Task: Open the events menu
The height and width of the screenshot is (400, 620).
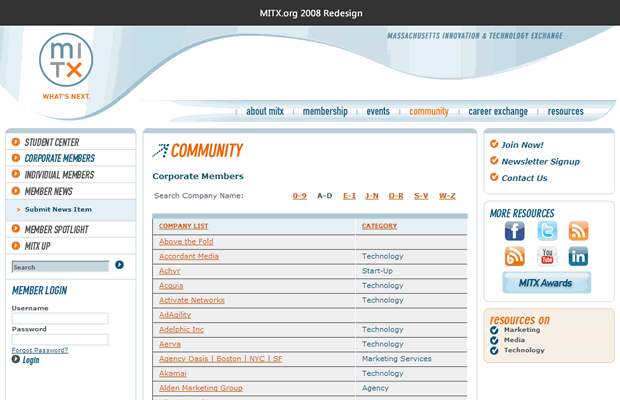Action: coord(378,111)
